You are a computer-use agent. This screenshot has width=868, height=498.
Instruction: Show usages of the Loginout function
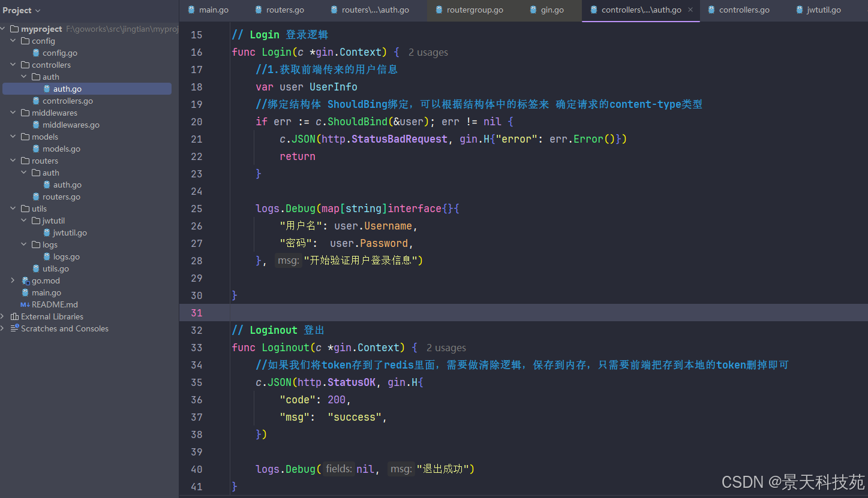tap(446, 348)
